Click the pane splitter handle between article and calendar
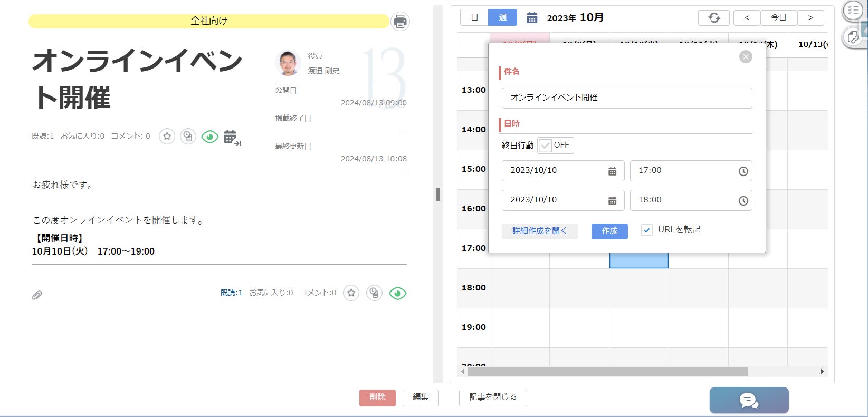 [x=438, y=195]
